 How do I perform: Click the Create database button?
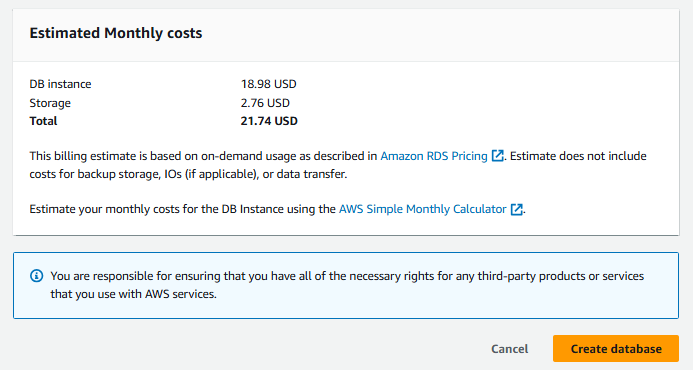point(616,349)
